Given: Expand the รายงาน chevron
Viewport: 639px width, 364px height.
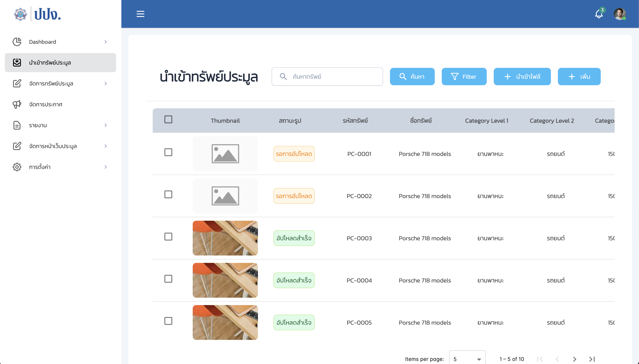Looking at the screenshot, I should tap(105, 125).
